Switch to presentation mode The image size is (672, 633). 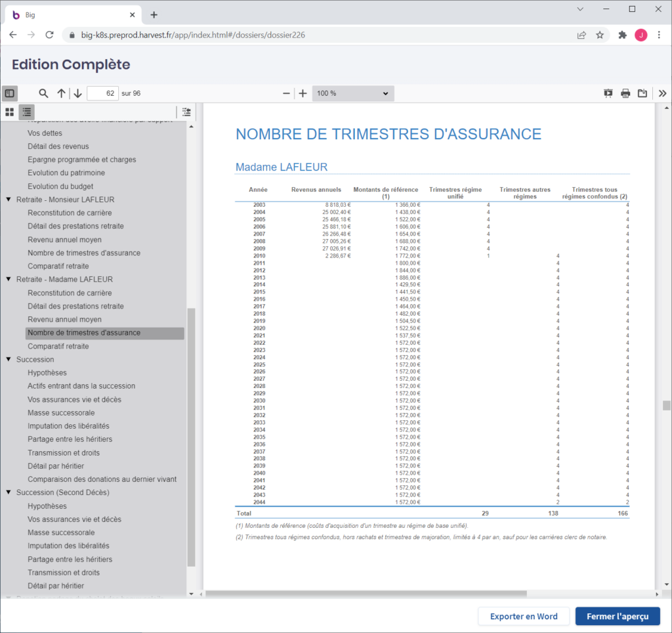coord(608,93)
